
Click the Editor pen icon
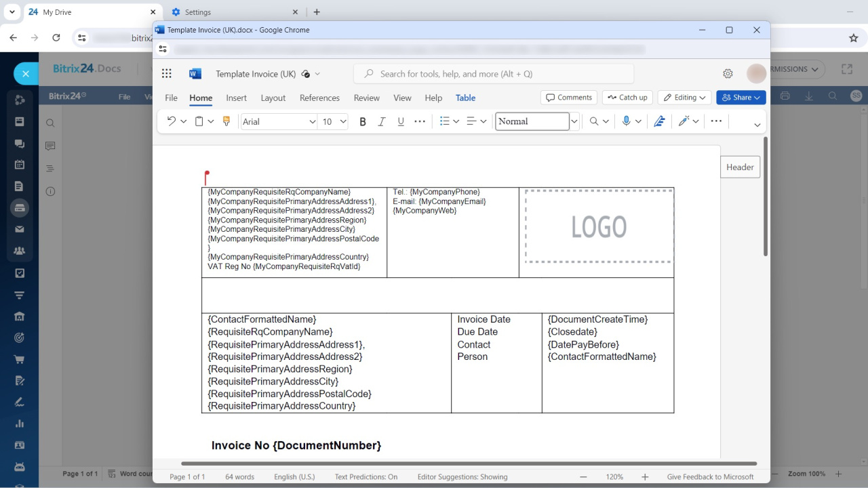pos(659,121)
